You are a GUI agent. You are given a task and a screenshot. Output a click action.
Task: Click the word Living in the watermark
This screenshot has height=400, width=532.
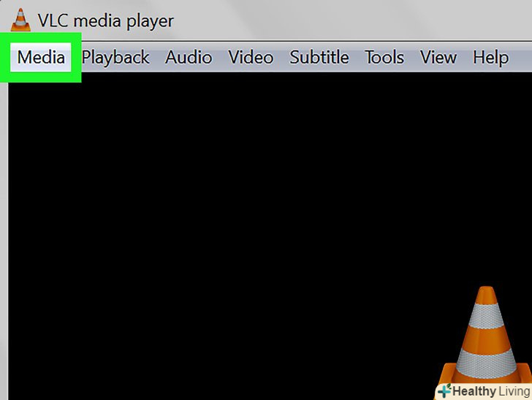(514, 391)
